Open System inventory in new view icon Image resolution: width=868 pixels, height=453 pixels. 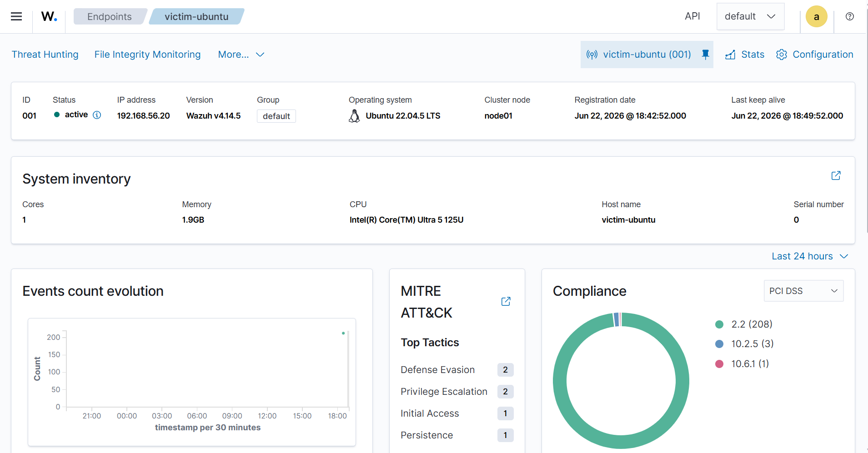(x=836, y=176)
